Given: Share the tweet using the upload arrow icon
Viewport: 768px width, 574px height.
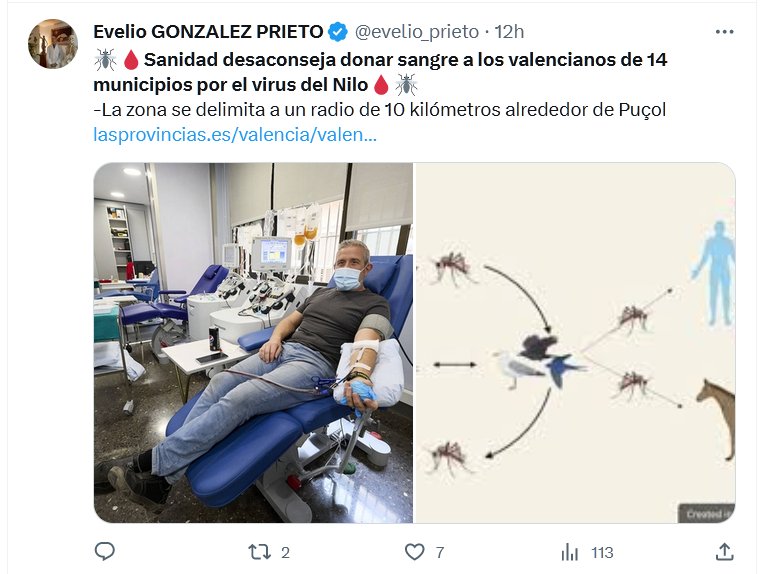Looking at the screenshot, I should (x=724, y=552).
